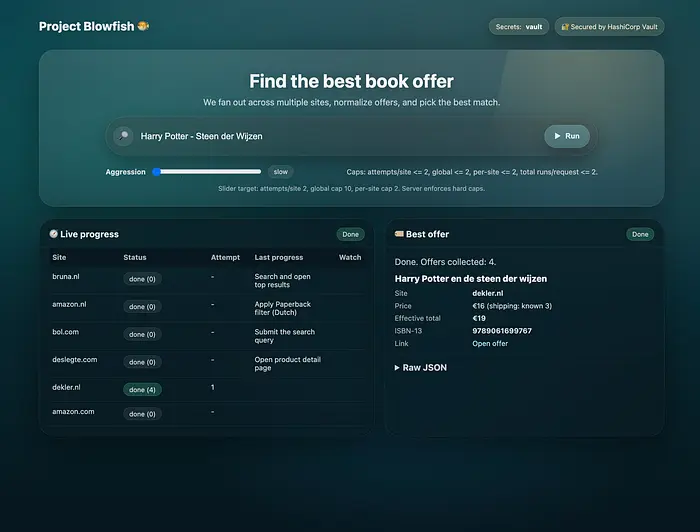Click the 'Project Blowfish' title
Viewport: 700px width, 532px height.
click(86, 26)
